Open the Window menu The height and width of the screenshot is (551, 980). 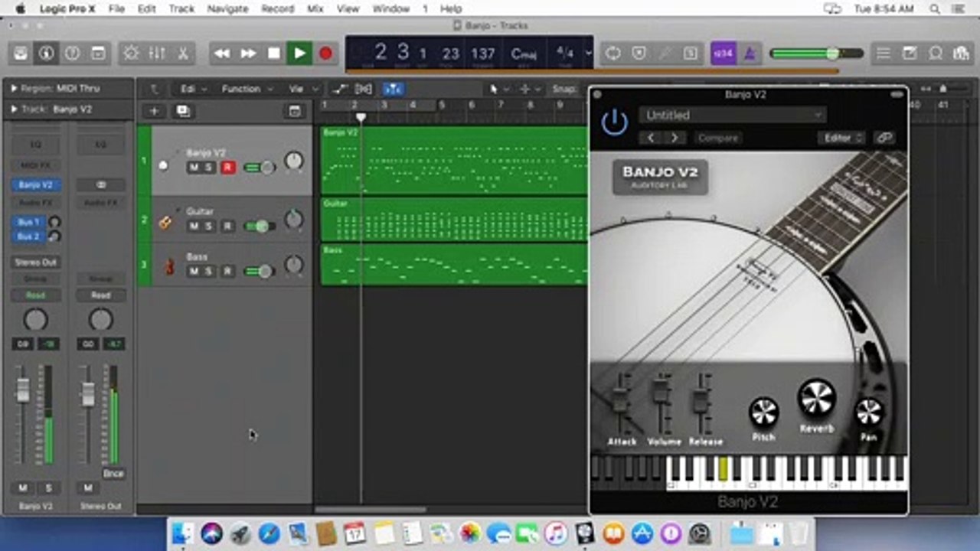(x=390, y=8)
